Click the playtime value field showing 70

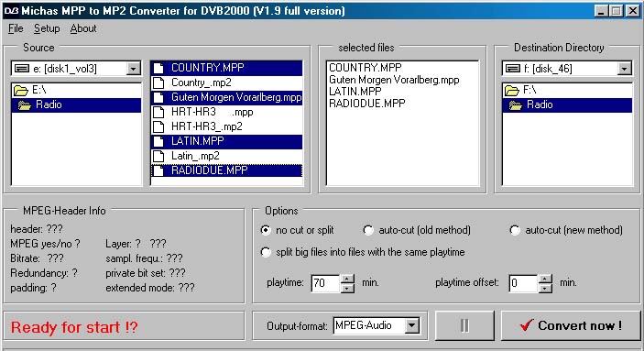point(326,283)
